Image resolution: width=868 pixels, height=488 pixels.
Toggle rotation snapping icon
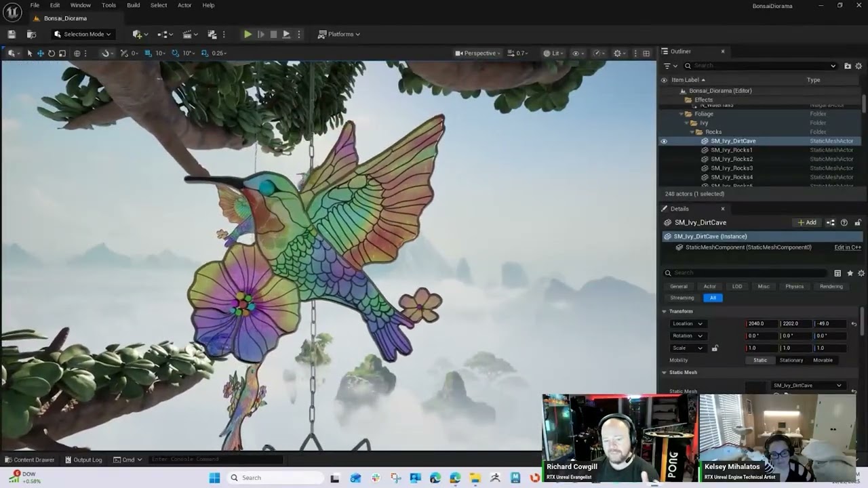click(x=175, y=53)
